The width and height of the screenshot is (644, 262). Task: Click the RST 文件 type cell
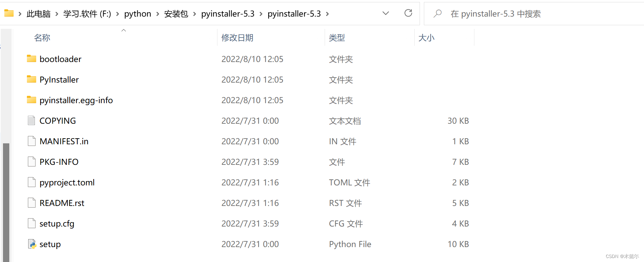click(x=346, y=203)
